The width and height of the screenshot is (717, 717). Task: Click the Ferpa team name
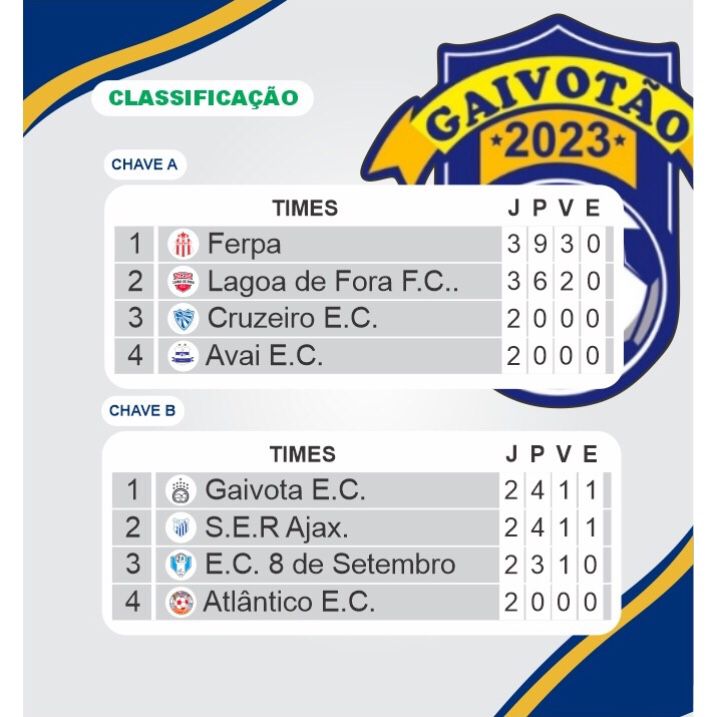click(244, 244)
